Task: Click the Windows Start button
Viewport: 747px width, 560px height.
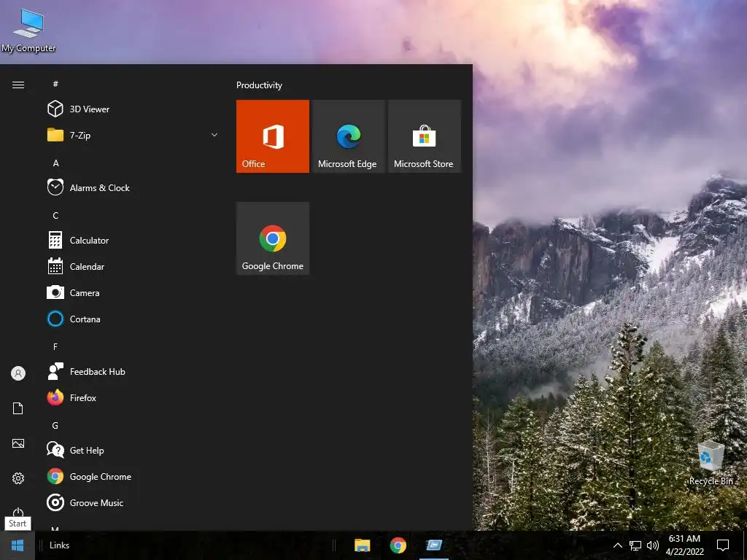Action: 18,545
